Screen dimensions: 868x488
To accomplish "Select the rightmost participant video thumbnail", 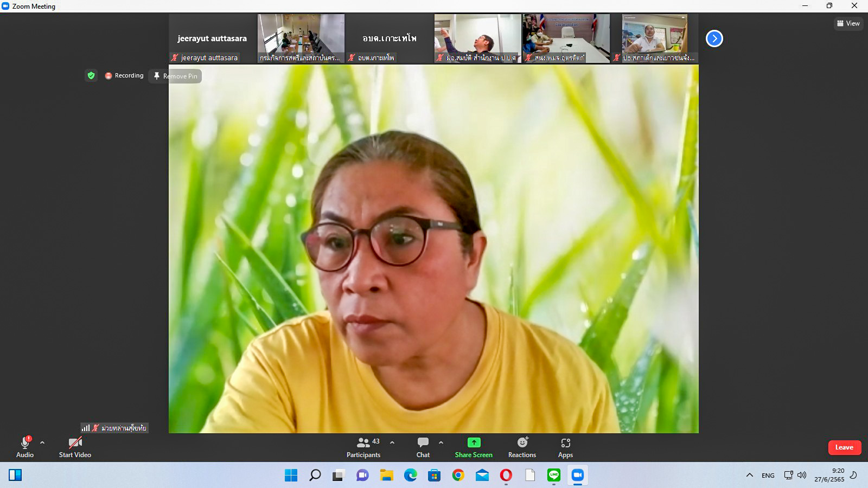I will [655, 38].
